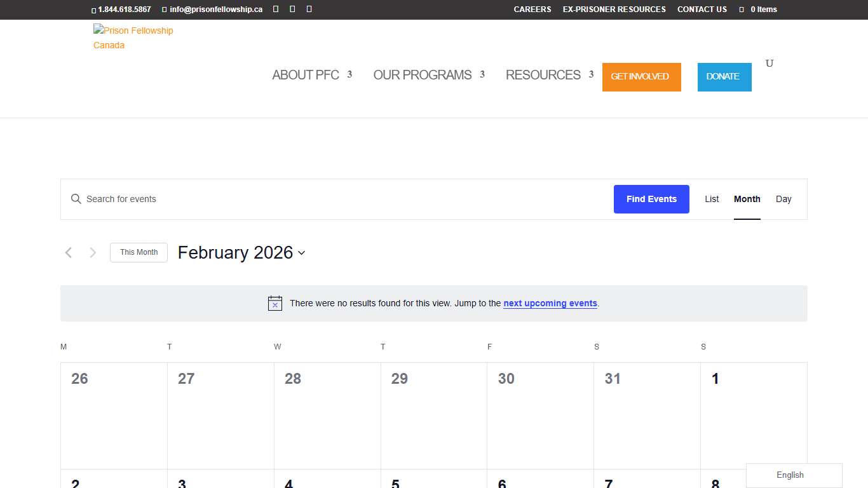Select the Month calendar view
This screenshot has width=868, height=488.
747,199
